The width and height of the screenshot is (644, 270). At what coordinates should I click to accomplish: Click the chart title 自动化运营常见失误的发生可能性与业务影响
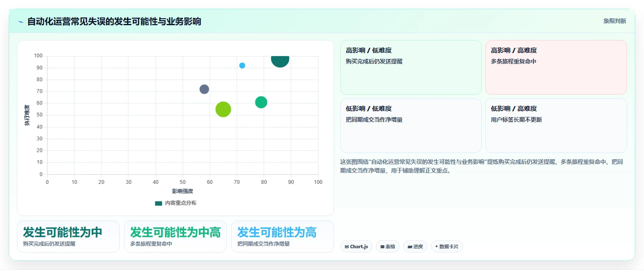(114, 21)
